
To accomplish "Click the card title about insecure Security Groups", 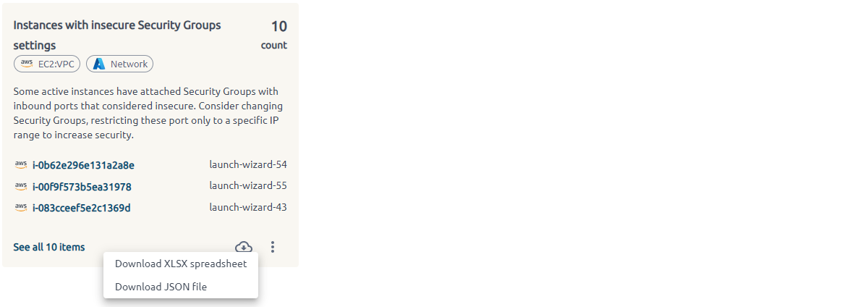I will [x=117, y=35].
